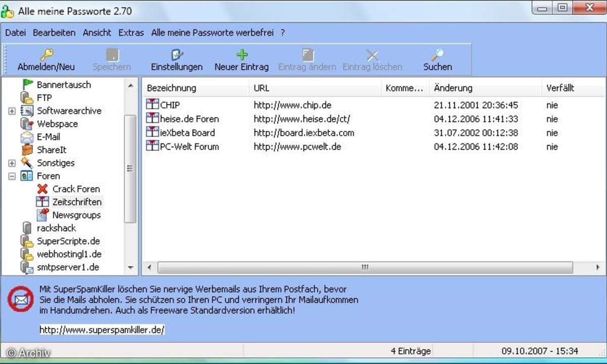Select the http://www.pcwelt.de URL cell
Image resolution: width=607 pixels, height=364 pixels.
pos(297,147)
